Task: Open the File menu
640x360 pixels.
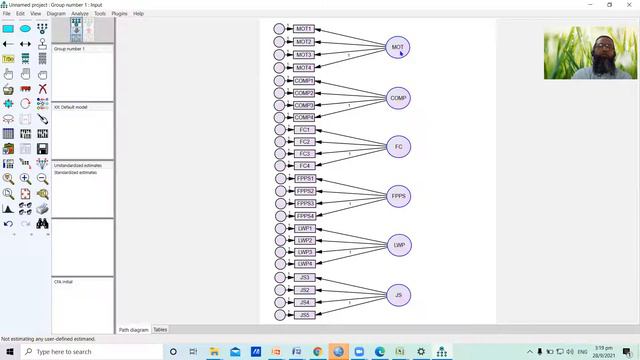Action: pos(7,13)
